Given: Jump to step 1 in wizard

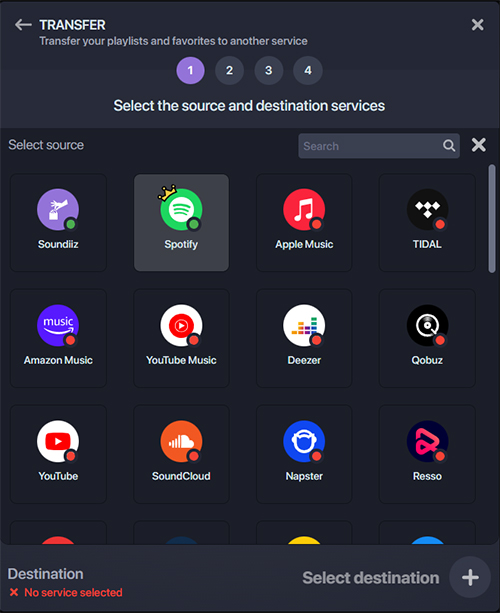Looking at the screenshot, I should pyautogui.click(x=190, y=70).
